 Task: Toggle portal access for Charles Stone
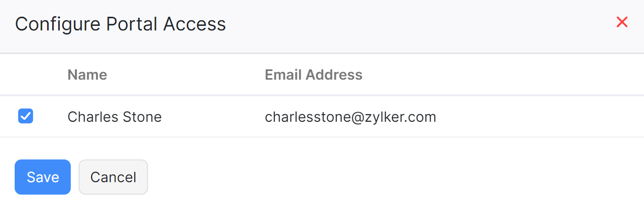click(26, 117)
